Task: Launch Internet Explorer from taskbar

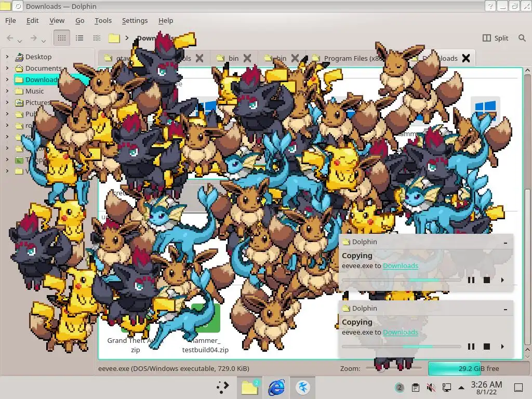Action: pos(276,387)
